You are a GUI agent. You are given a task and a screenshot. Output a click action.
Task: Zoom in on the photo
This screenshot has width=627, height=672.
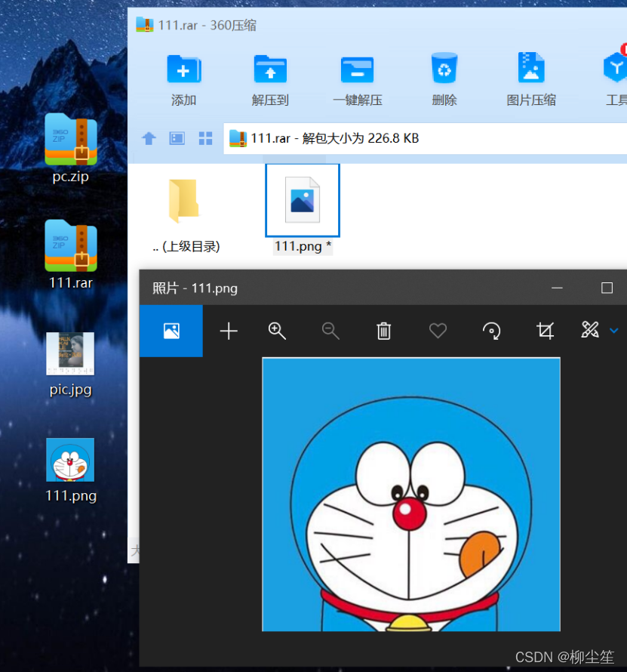277,331
